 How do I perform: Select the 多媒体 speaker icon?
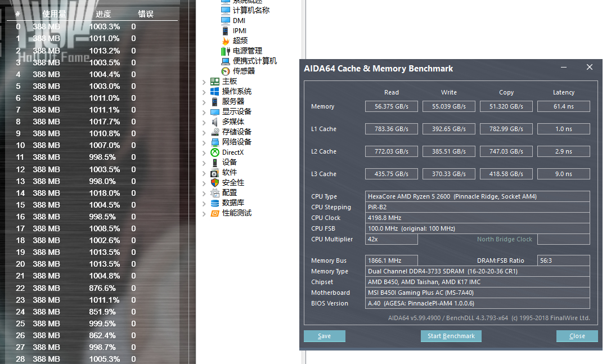pyautogui.click(x=215, y=122)
